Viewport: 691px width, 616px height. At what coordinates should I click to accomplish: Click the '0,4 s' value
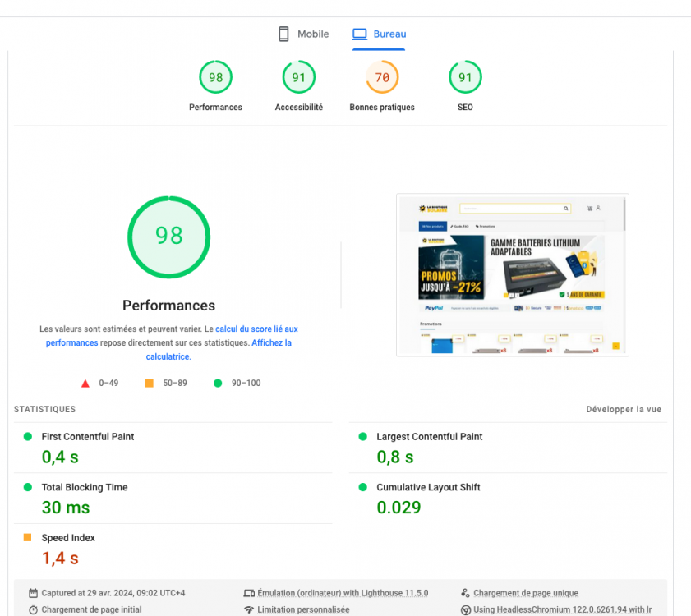60,457
